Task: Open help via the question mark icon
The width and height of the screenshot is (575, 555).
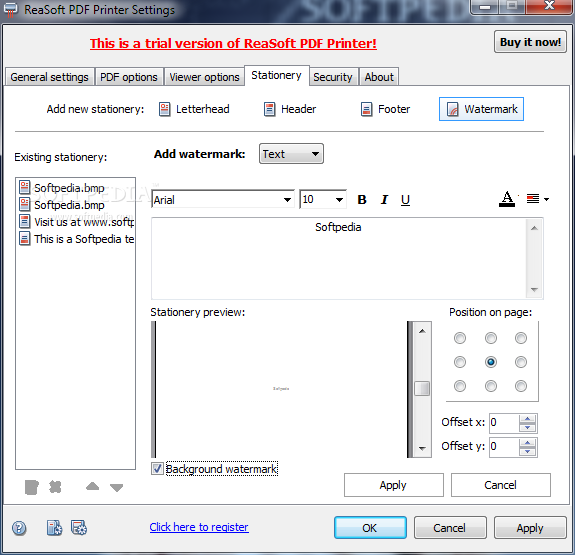Action: (x=19, y=528)
